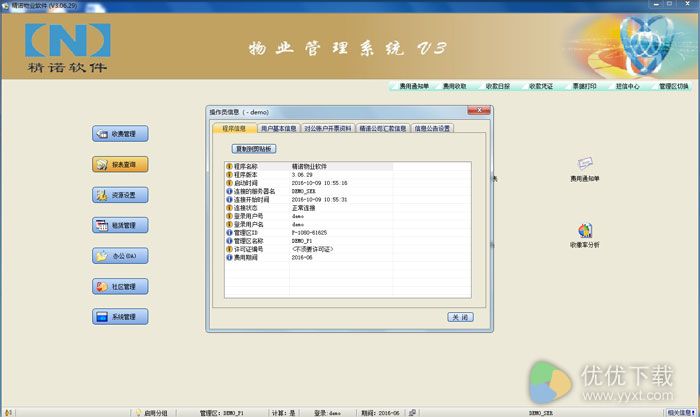Click 收款凭证 in top toolbar
The width and height of the screenshot is (700, 417).
click(x=541, y=86)
